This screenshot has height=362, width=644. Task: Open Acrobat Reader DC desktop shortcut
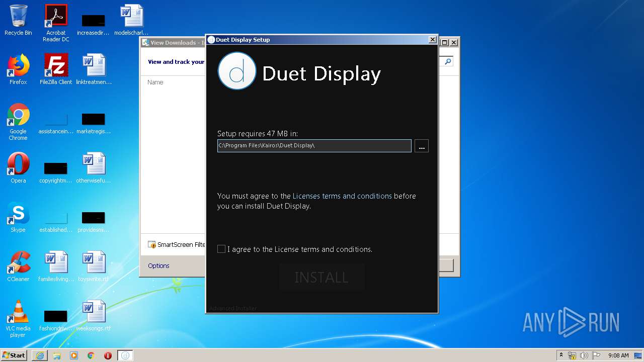[56, 23]
